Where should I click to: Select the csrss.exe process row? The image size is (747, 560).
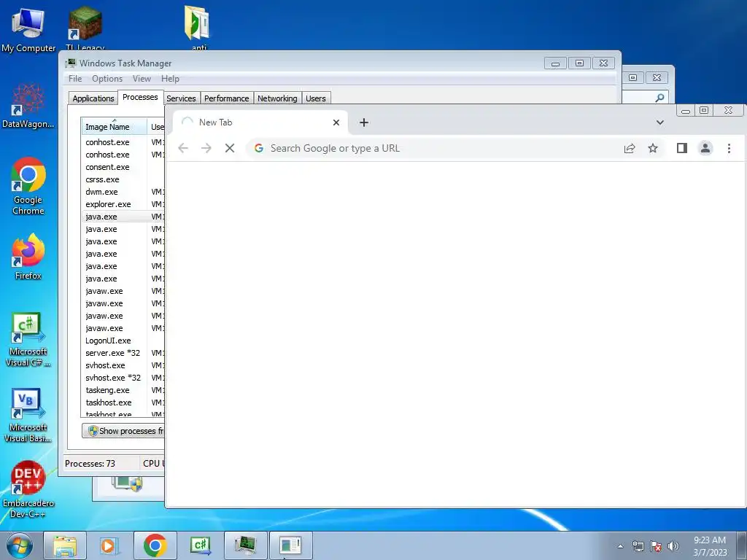tap(123, 179)
